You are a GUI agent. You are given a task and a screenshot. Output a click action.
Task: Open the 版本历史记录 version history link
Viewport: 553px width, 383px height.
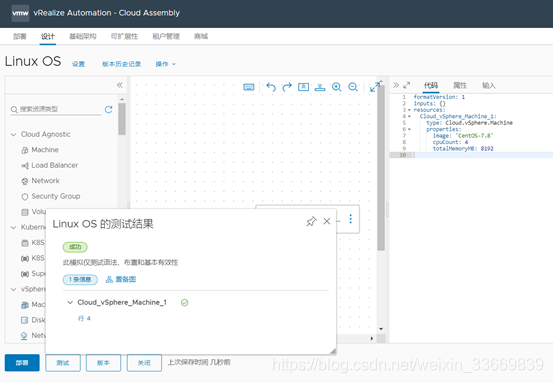pyautogui.click(x=121, y=64)
